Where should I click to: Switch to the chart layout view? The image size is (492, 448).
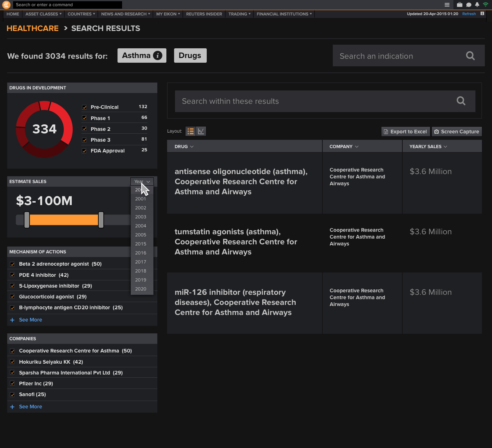201,131
